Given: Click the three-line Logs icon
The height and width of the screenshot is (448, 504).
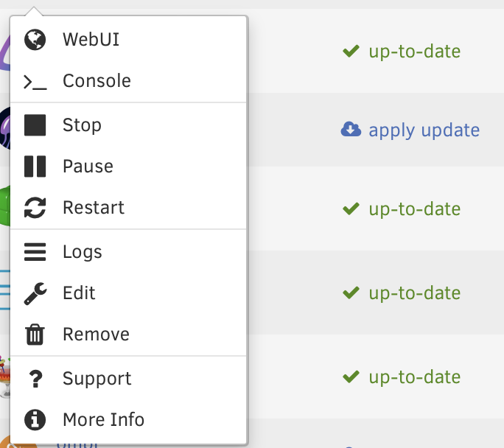Looking at the screenshot, I should (x=35, y=252).
